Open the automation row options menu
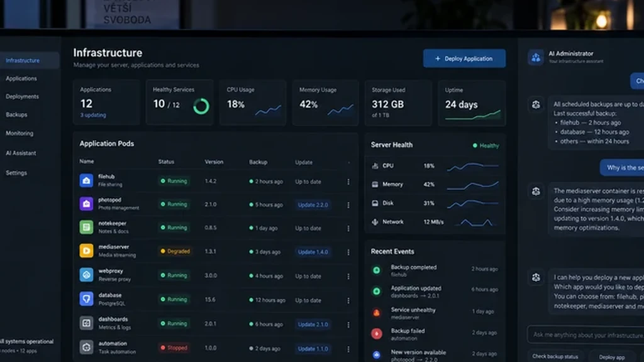The height and width of the screenshot is (362, 644). point(348,349)
